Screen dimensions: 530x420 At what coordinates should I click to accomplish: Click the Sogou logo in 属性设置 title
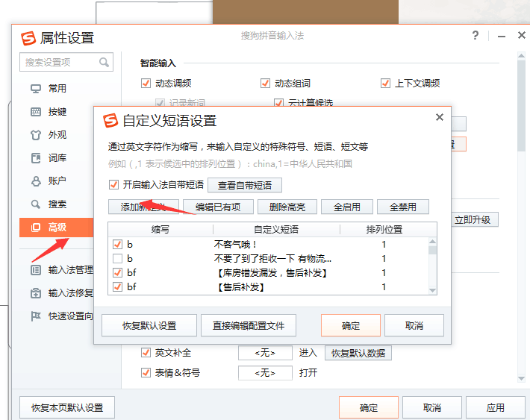tap(28, 38)
